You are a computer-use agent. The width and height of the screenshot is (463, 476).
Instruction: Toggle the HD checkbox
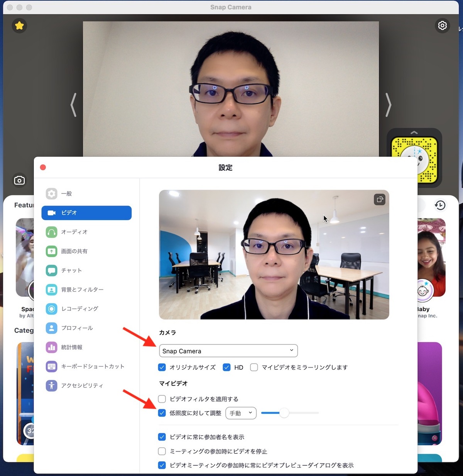pos(226,367)
